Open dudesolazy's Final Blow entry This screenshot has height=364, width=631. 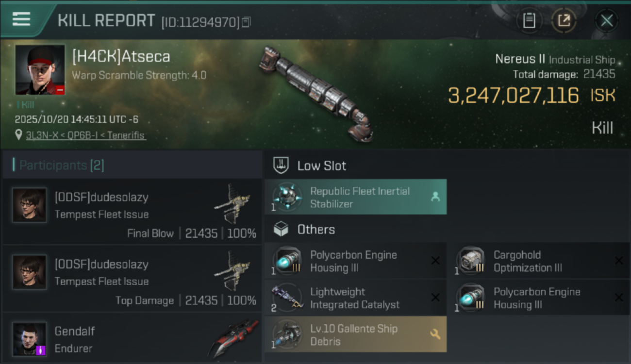(x=132, y=212)
